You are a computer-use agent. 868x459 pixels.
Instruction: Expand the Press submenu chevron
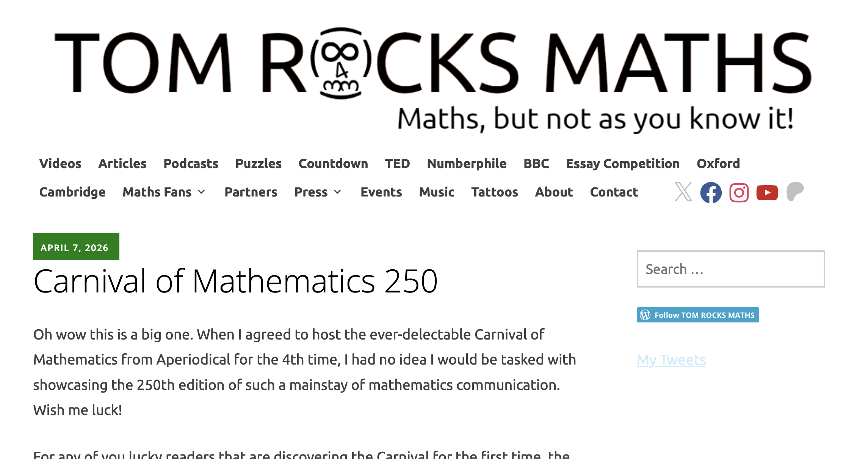point(337,192)
